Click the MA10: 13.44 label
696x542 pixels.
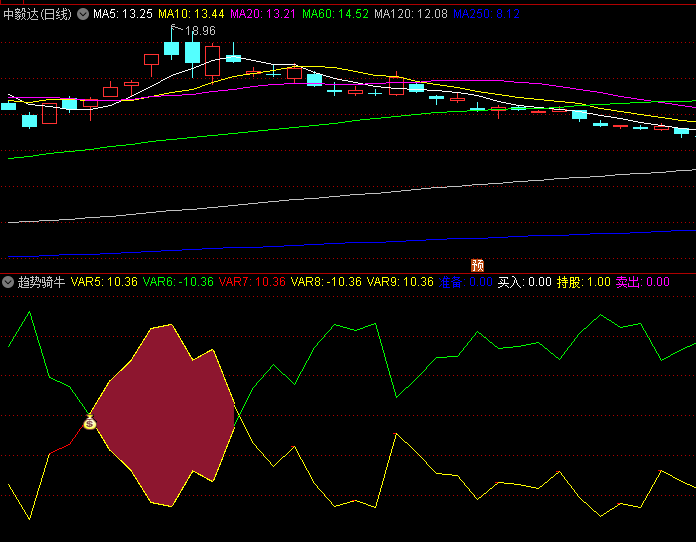191,14
